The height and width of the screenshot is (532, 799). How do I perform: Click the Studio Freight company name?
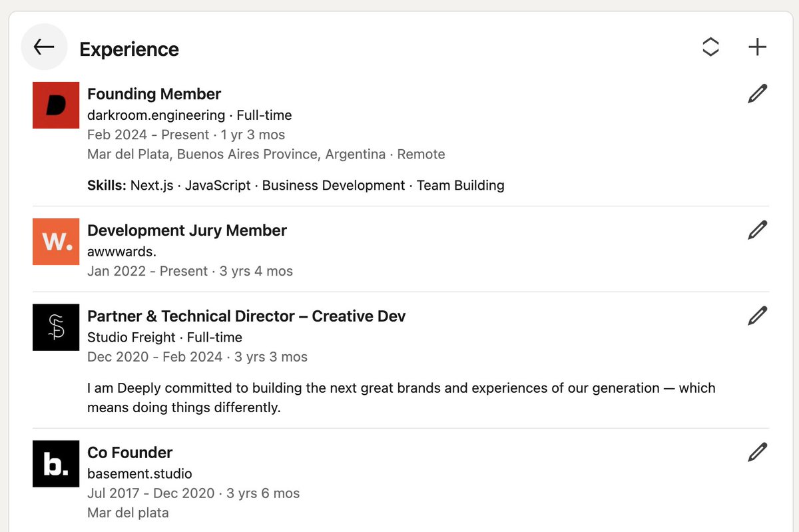(x=131, y=338)
